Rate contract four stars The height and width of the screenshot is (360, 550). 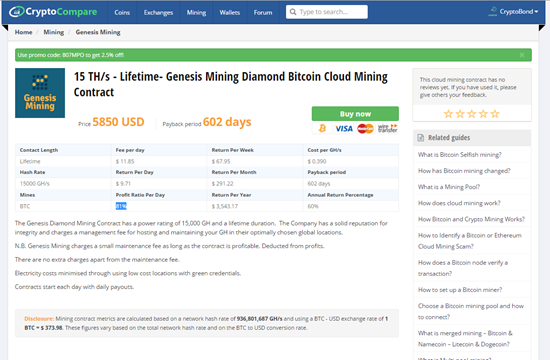(483, 114)
